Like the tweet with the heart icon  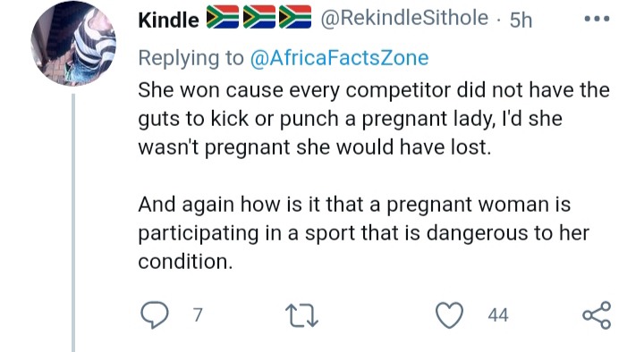pos(449,315)
